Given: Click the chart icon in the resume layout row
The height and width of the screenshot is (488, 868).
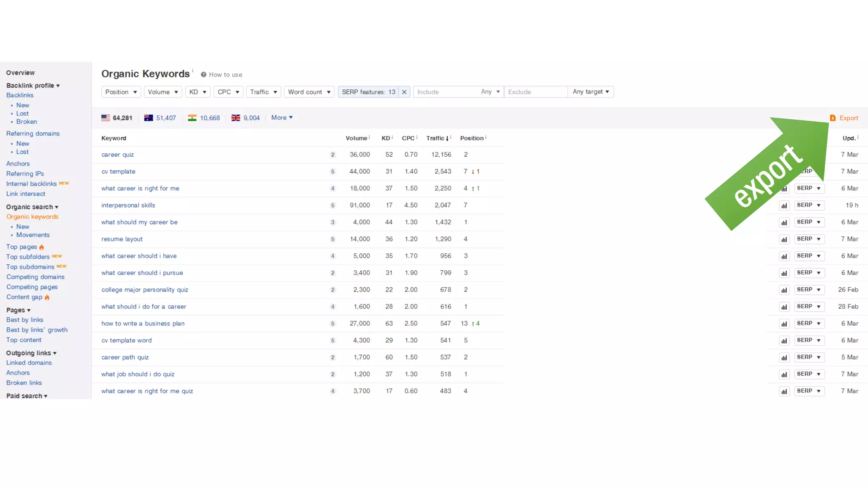Looking at the screenshot, I should click(x=784, y=239).
